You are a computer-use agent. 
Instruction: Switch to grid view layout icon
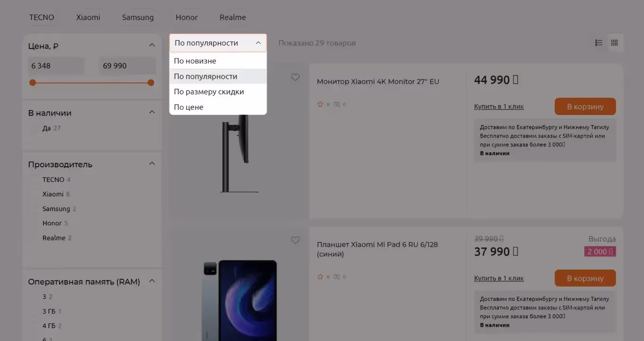coord(614,43)
